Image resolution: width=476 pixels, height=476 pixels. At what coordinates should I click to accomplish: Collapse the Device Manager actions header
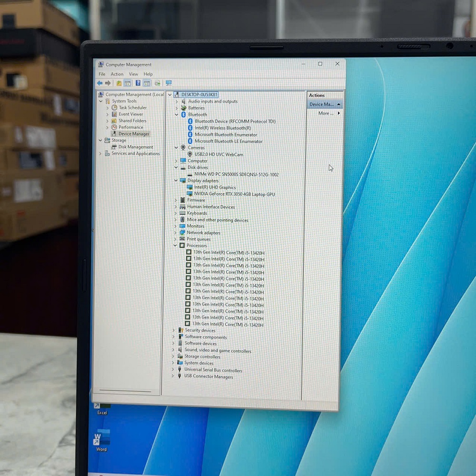[x=339, y=104]
